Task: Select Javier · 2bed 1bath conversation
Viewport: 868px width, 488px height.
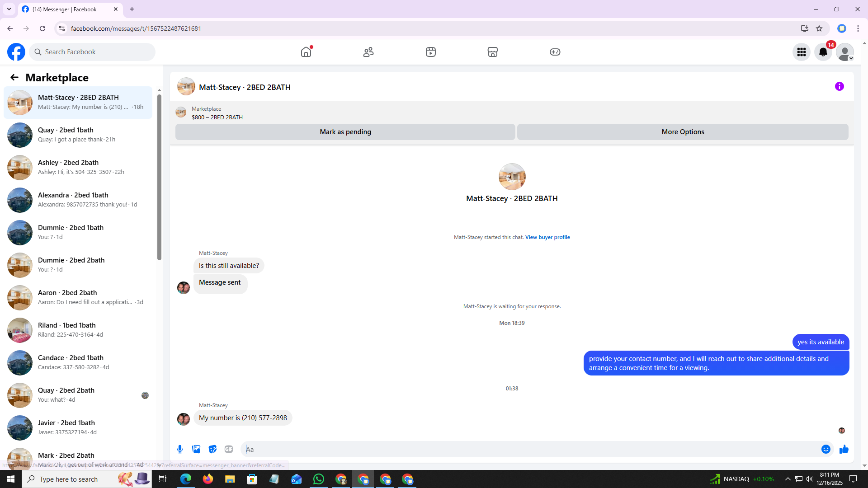Action: coord(78,428)
